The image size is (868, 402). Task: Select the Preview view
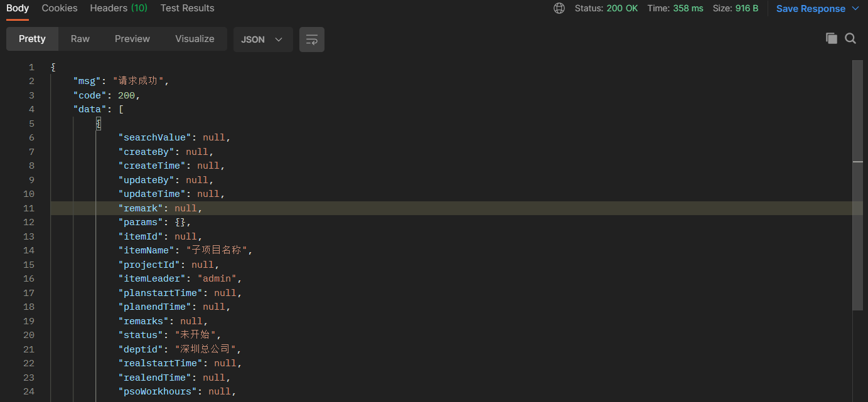click(x=132, y=39)
